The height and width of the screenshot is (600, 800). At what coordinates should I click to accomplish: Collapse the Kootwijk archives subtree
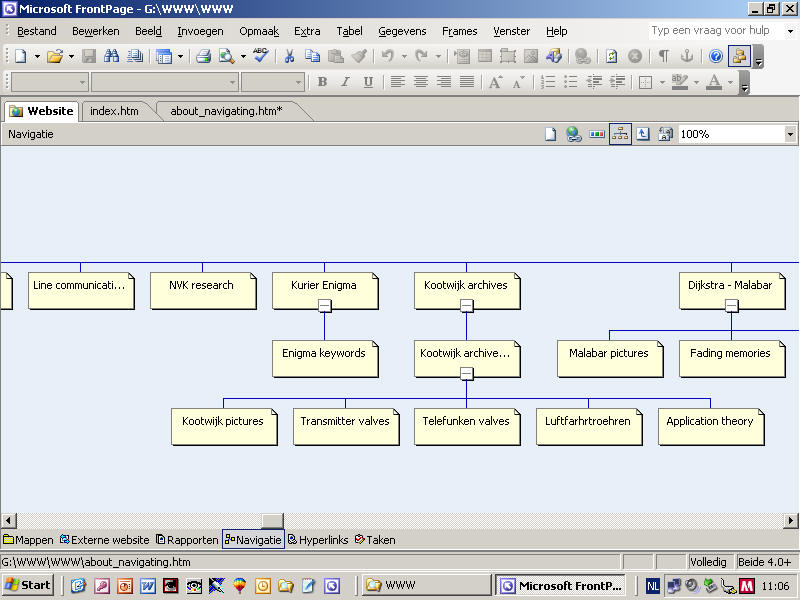[467, 306]
